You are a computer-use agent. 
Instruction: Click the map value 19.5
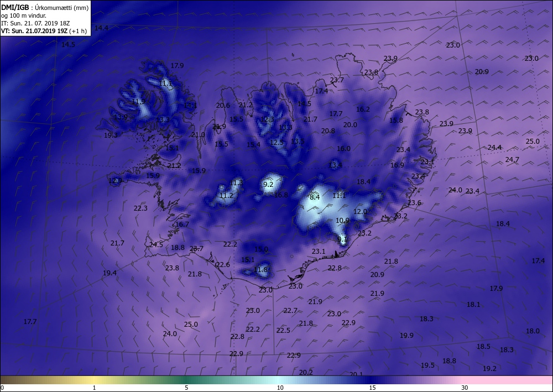pos(428,365)
